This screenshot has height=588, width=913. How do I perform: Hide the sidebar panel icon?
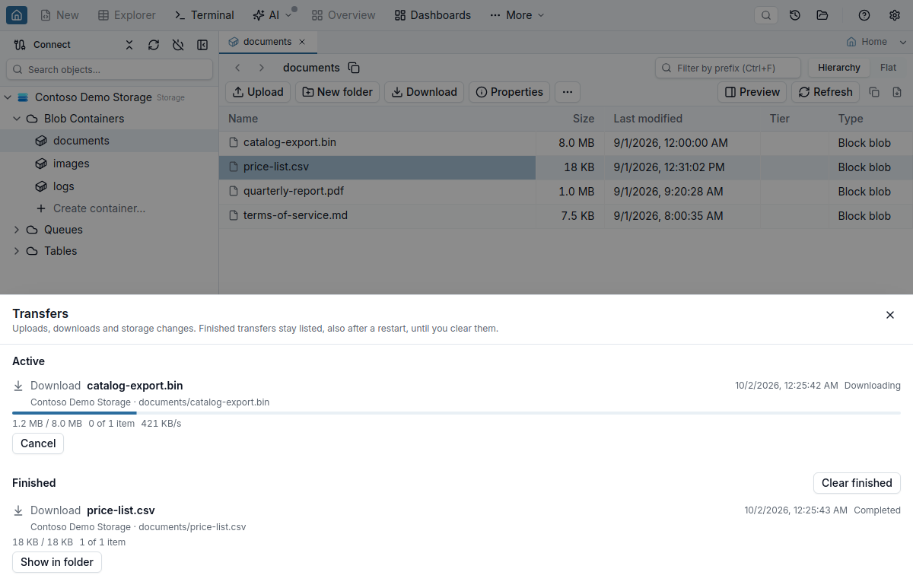point(202,45)
